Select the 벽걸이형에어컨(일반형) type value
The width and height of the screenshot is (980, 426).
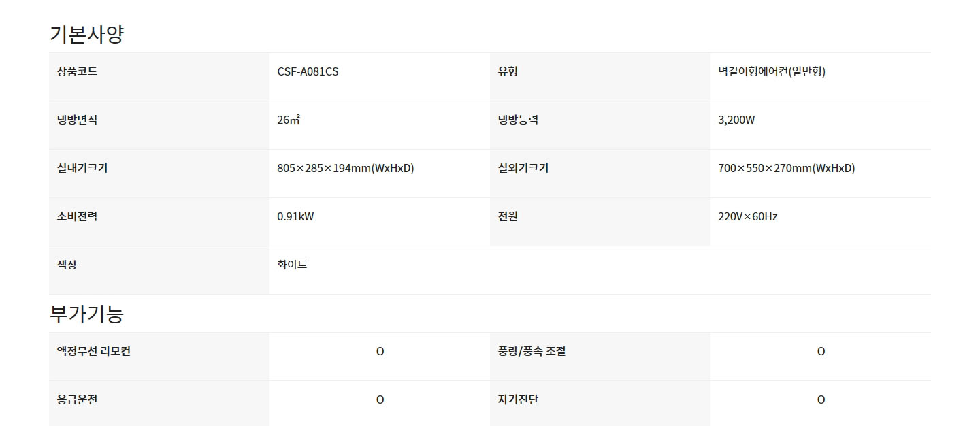(772, 71)
